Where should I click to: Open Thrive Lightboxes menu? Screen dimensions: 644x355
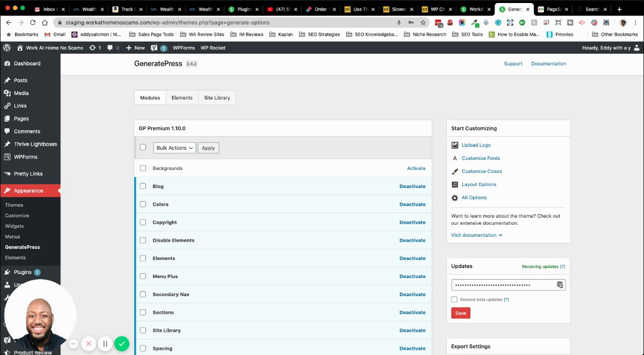tap(35, 144)
